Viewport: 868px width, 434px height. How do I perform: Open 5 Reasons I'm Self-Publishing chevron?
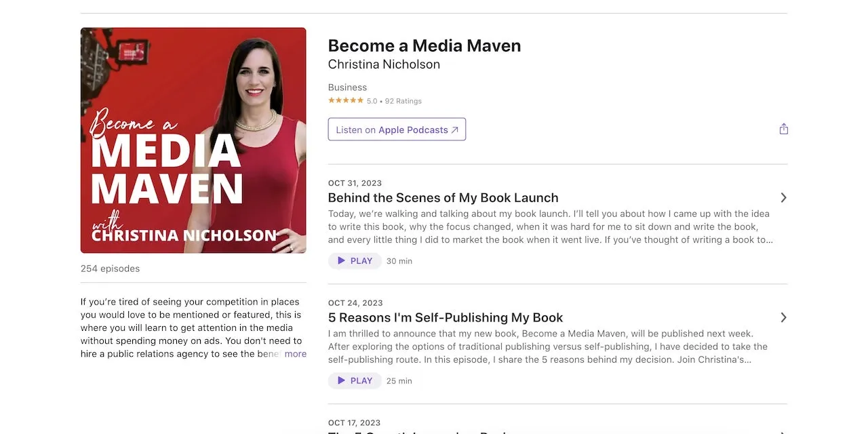click(783, 317)
